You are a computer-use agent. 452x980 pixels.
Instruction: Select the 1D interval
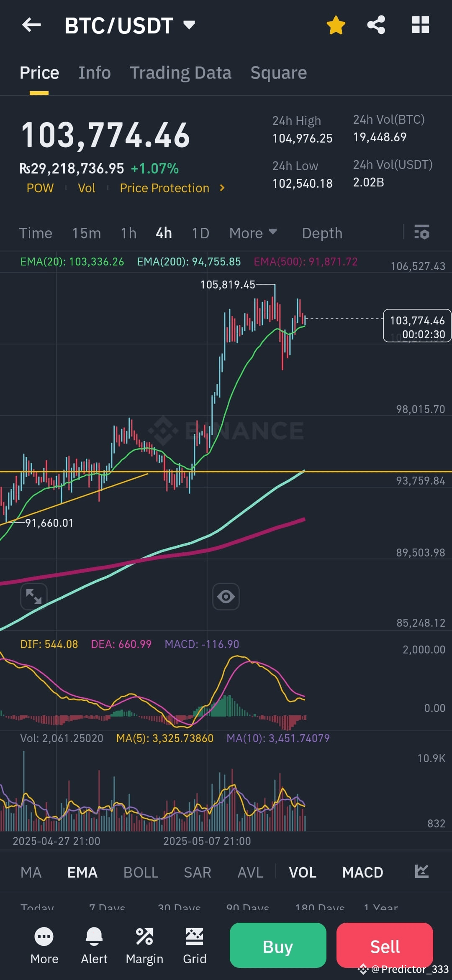(x=200, y=233)
